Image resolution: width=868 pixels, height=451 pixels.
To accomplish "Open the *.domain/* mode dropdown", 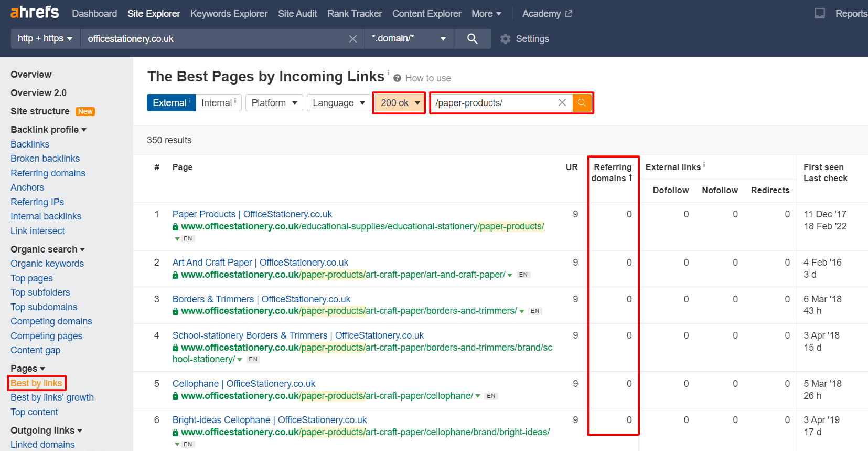I will pos(409,39).
